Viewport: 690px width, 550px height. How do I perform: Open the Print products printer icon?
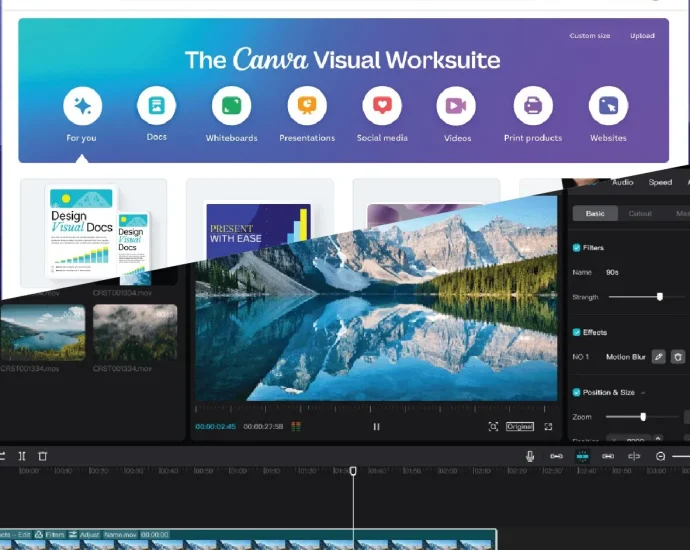(x=533, y=106)
